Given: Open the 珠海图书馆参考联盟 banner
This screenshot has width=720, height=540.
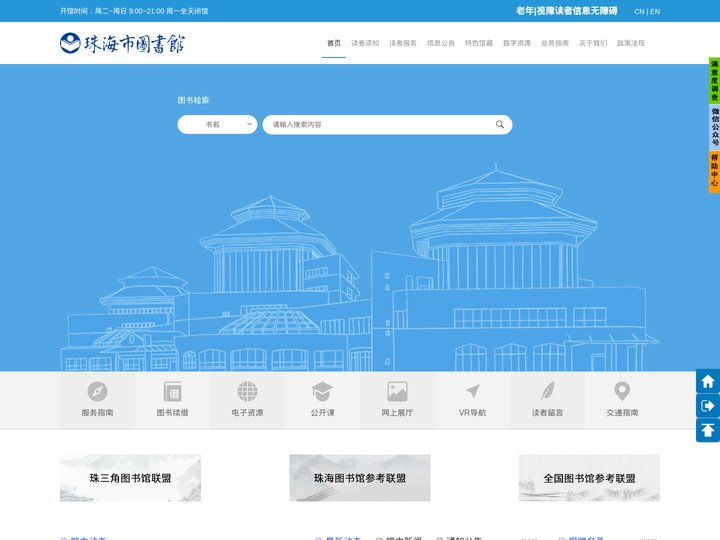Looking at the screenshot, I should point(360,478).
